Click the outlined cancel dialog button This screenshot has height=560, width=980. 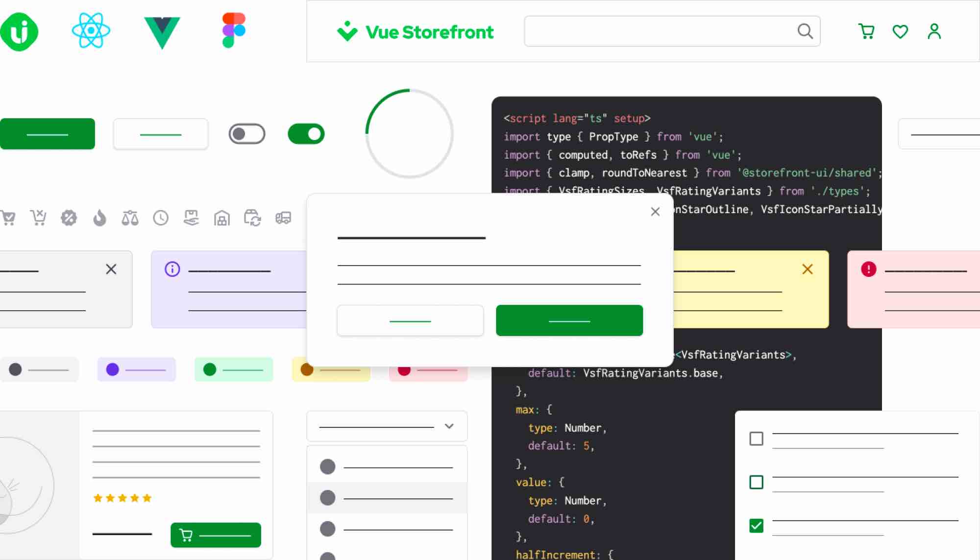[410, 320]
